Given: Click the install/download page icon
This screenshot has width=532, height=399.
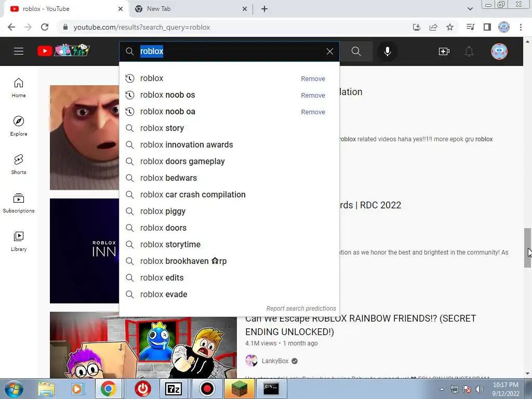Looking at the screenshot, I should click(417, 27).
